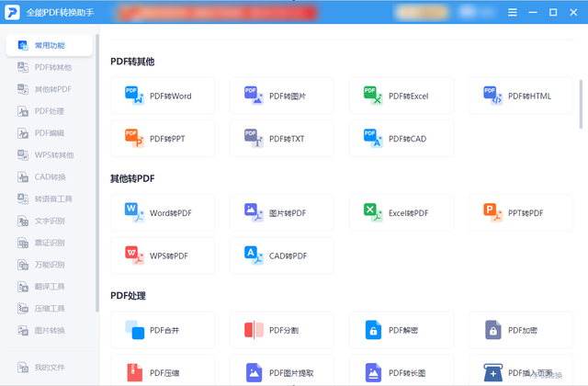Open the PDF转Word conversion tool
The width and height of the screenshot is (588, 386).
click(163, 96)
